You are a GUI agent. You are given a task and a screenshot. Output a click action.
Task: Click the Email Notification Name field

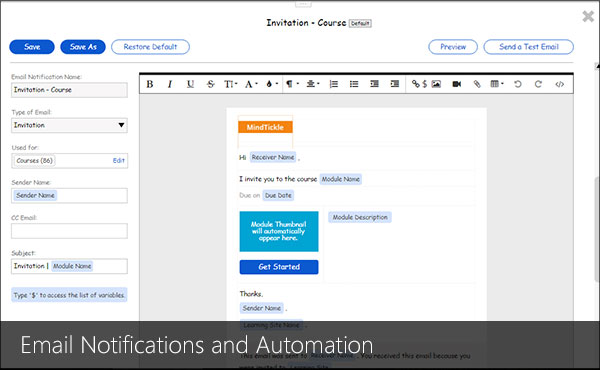[x=69, y=90]
